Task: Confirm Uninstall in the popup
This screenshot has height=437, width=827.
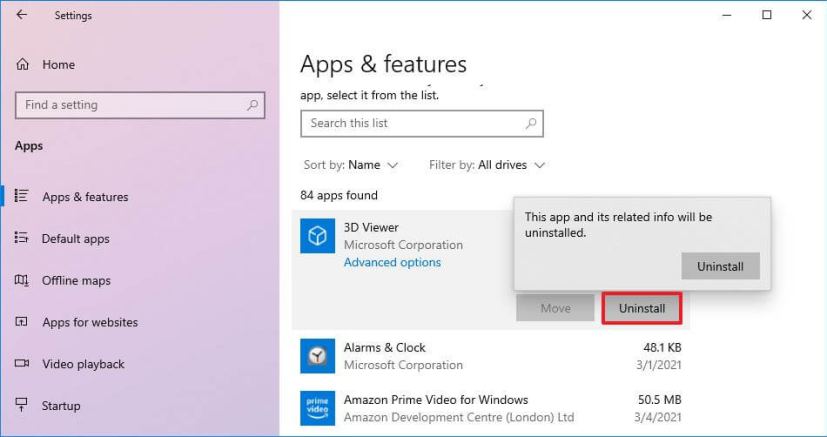Action: (720, 266)
